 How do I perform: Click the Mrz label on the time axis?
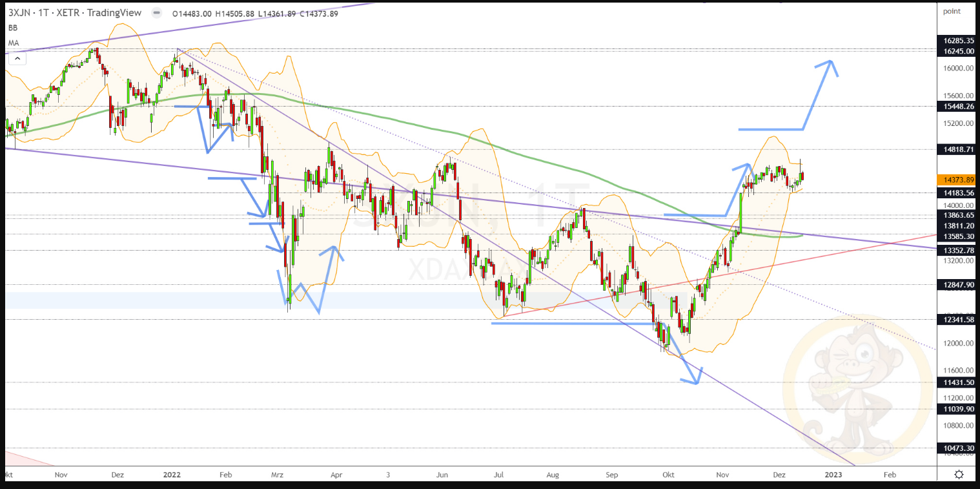pyautogui.click(x=278, y=475)
